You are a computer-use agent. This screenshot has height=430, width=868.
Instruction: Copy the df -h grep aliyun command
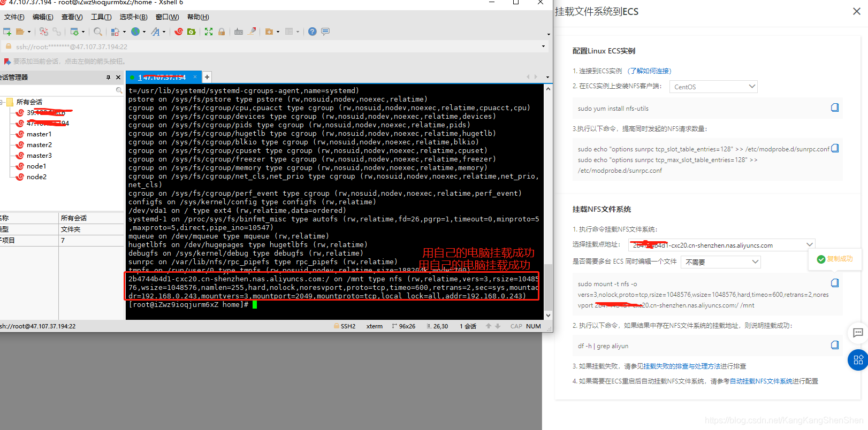pyautogui.click(x=835, y=345)
